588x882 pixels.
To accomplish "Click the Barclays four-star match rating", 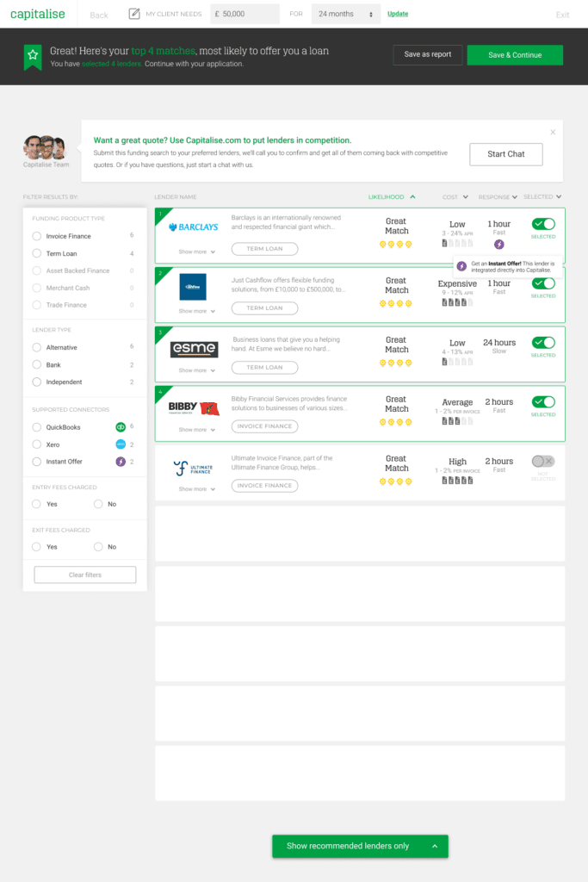I will [396, 244].
